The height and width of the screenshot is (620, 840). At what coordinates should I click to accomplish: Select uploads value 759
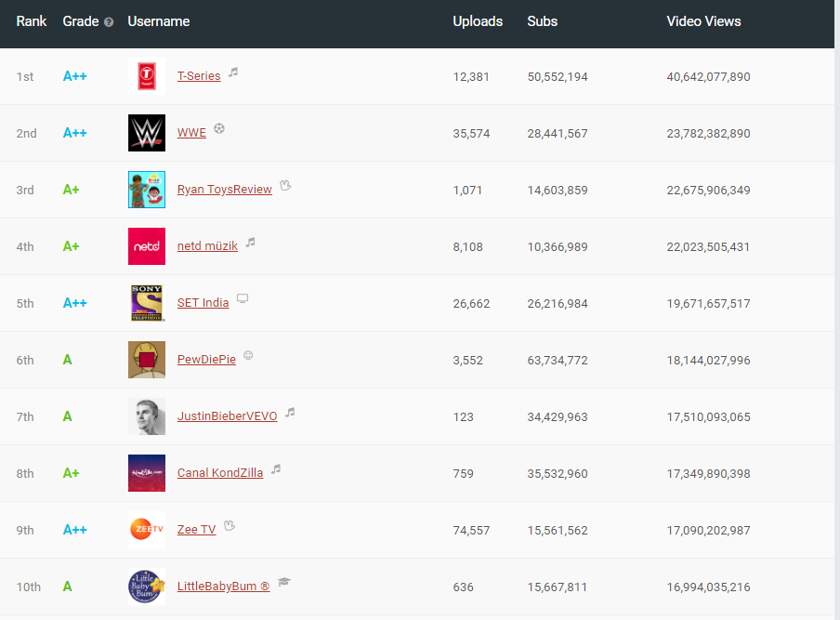pyautogui.click(x=464, y=474)
